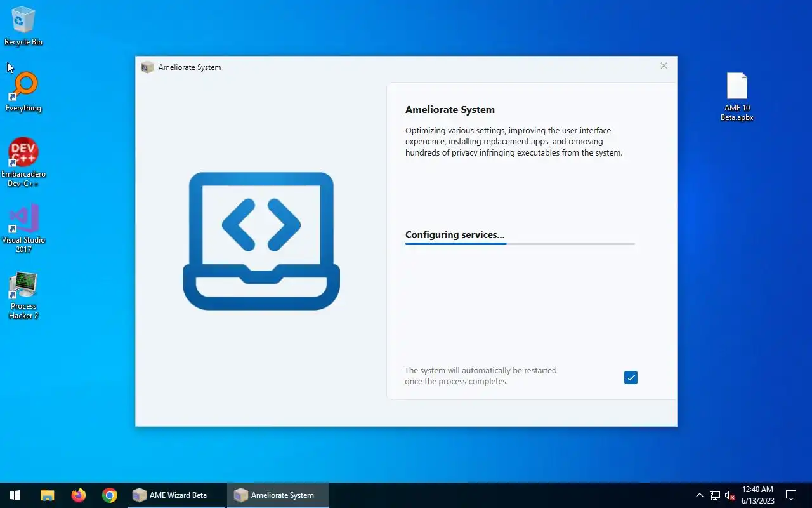812x508 pixels.
Task: Launch Firefox from the taskbar
Action: pyautogui.click(x=79, y=495)
